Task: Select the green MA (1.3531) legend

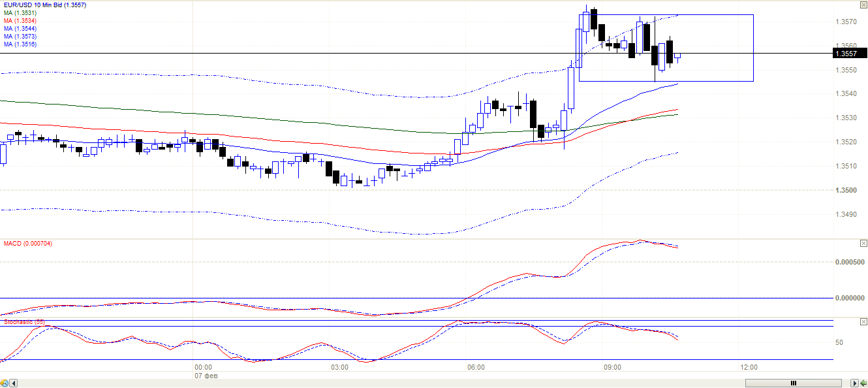Action: tap(20, 13)
